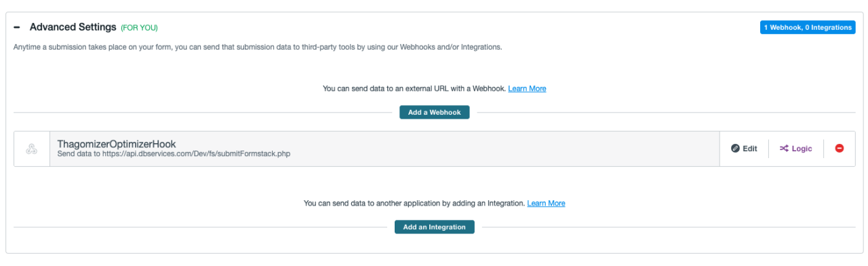The image size is (868, 266).
Task: Click the Advanced Settings heading
Action: (x=73, y=27)
